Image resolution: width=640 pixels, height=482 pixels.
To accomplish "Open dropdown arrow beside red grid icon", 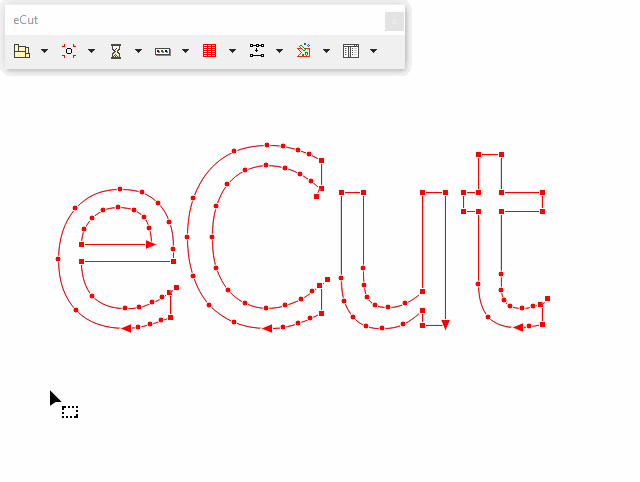I will [x=232, y=51].
